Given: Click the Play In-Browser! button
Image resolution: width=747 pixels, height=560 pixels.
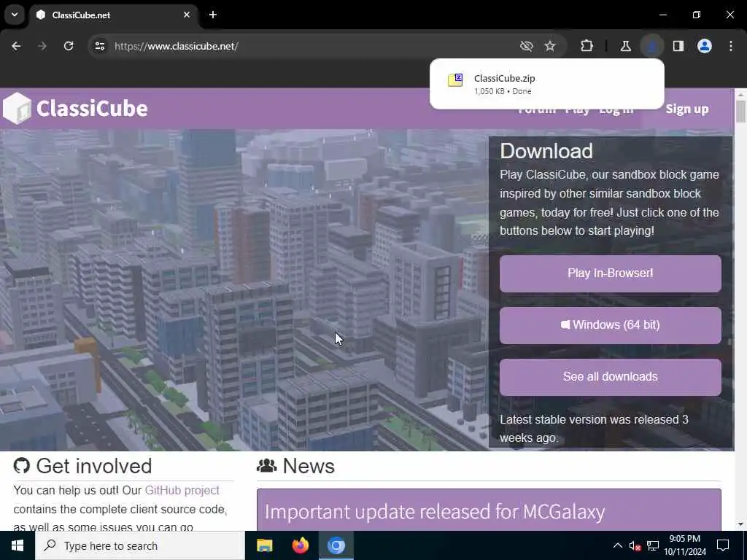Looking at the screenshot, I should 611,273.
